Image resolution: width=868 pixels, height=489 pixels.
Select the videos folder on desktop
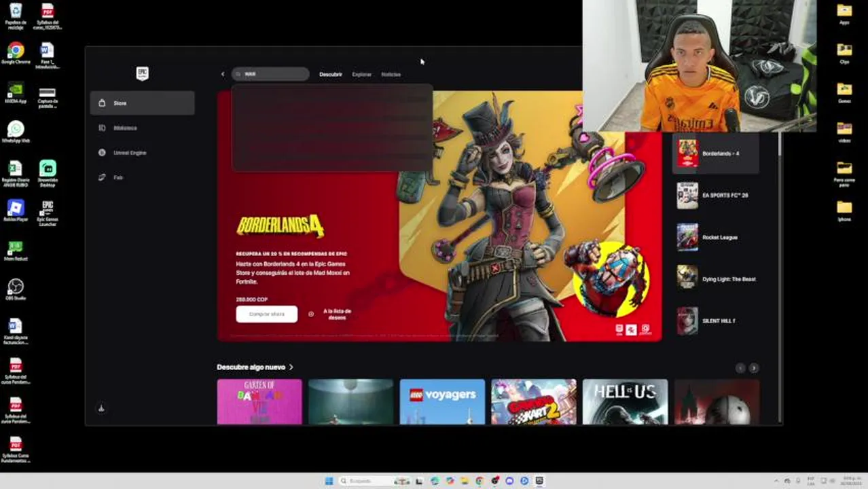[844, 132]
